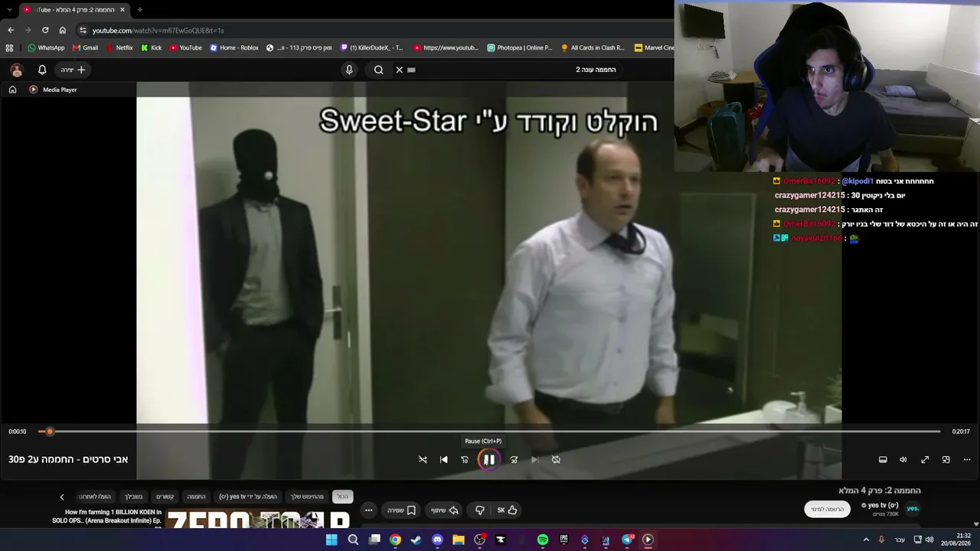Toggle repeat mode in player controls
The image size is (980, 551).
click(x=556, y=459)
